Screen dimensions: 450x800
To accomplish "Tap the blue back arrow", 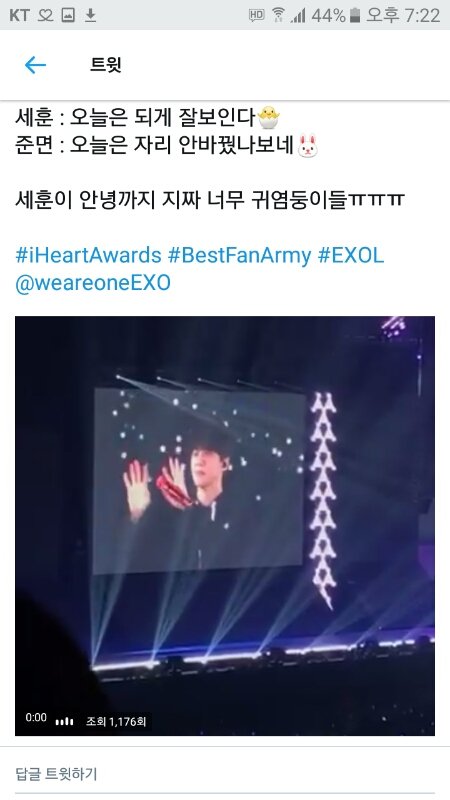I will coord(35,65).
